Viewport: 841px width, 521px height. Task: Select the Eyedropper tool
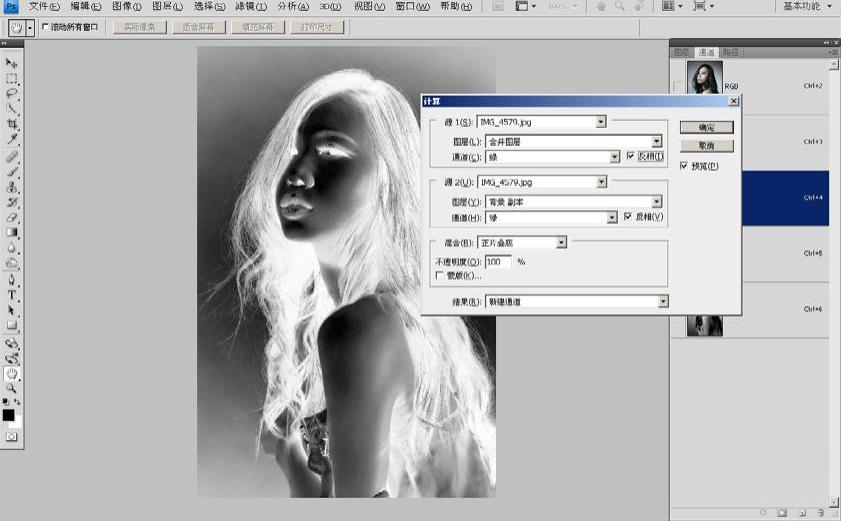click(x=11, y=140)
